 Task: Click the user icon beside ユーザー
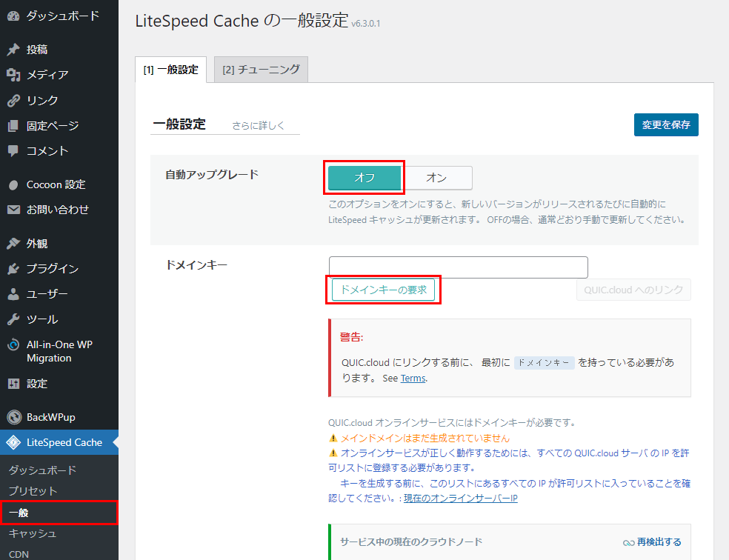[x=13, y=294]
